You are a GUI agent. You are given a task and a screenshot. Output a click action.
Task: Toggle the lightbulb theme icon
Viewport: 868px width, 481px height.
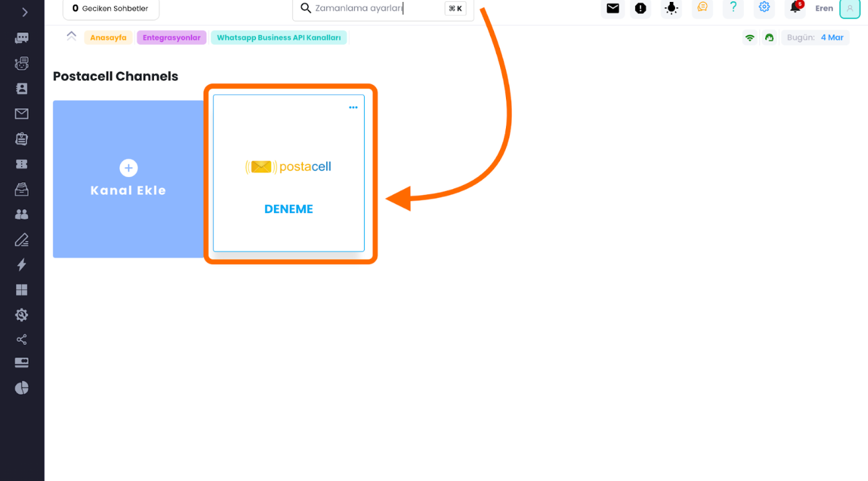click(x=671, y=9)
